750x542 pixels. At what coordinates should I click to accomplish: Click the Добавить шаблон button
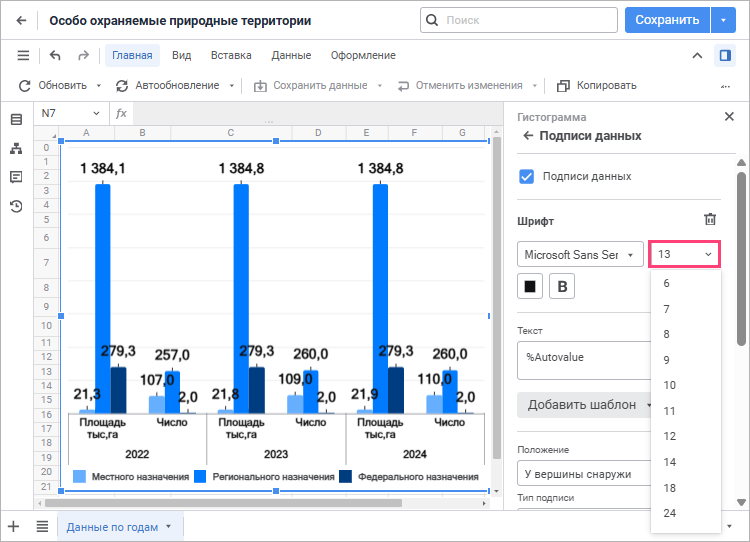(x=582, y=405)
